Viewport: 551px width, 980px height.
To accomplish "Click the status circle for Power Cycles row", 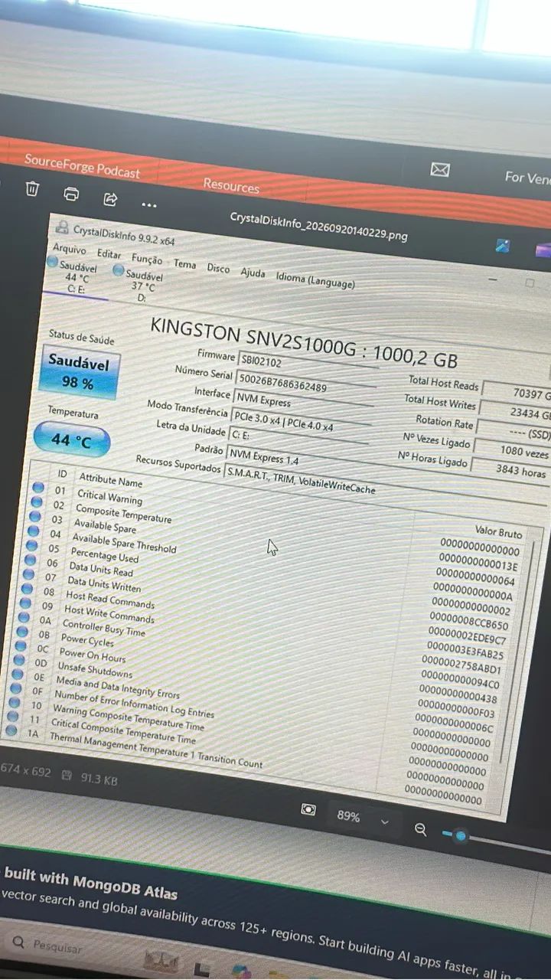I will (21, 632).
